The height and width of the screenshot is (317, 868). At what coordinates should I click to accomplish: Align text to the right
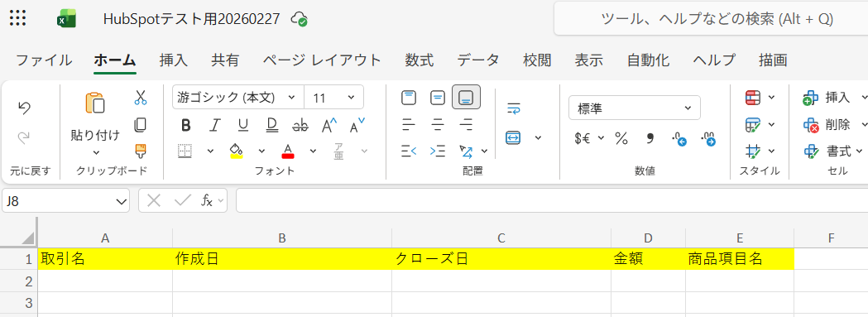click(467, 125)
